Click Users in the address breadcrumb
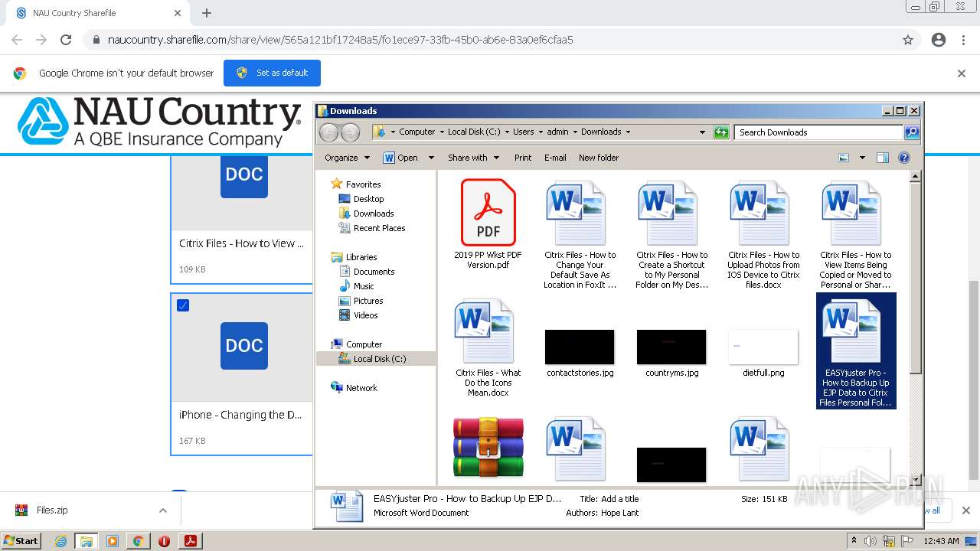 tap(523, 132)
